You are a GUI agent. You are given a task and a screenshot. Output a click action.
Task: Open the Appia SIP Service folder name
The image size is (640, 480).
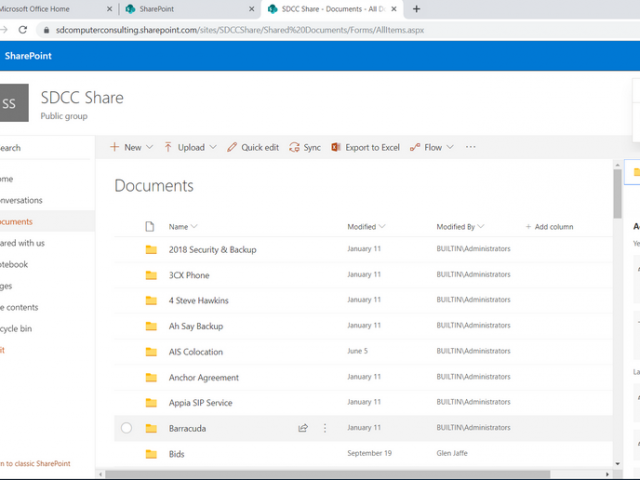point(200,403)
